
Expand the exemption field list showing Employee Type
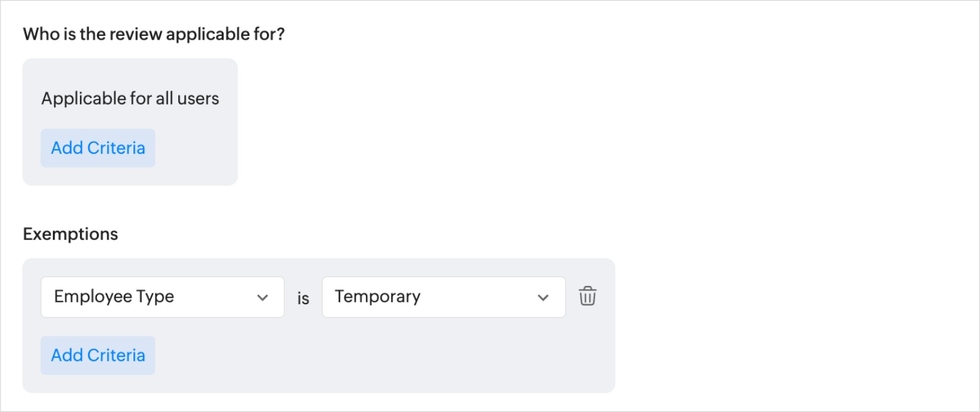(162, 297)
